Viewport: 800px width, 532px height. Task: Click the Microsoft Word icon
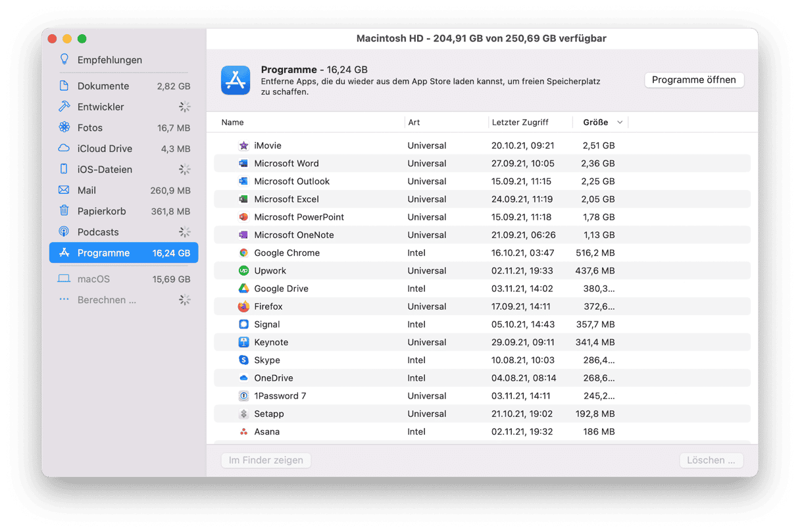tap(243, 163)
